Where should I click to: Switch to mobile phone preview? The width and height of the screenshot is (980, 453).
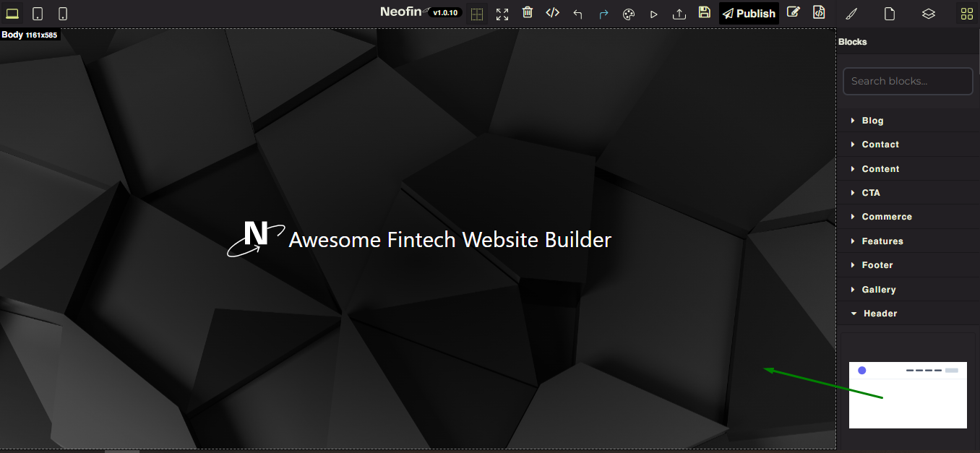63,14
